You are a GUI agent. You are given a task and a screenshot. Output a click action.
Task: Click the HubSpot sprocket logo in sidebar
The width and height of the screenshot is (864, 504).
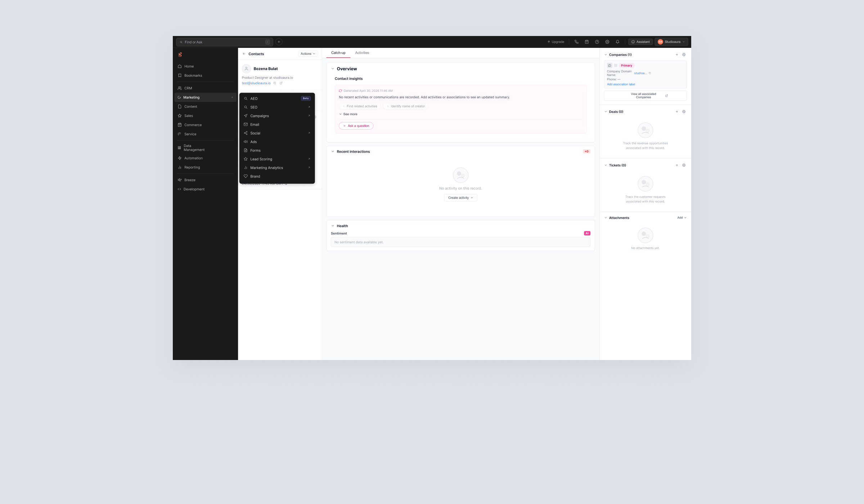(x=180, y=55)
